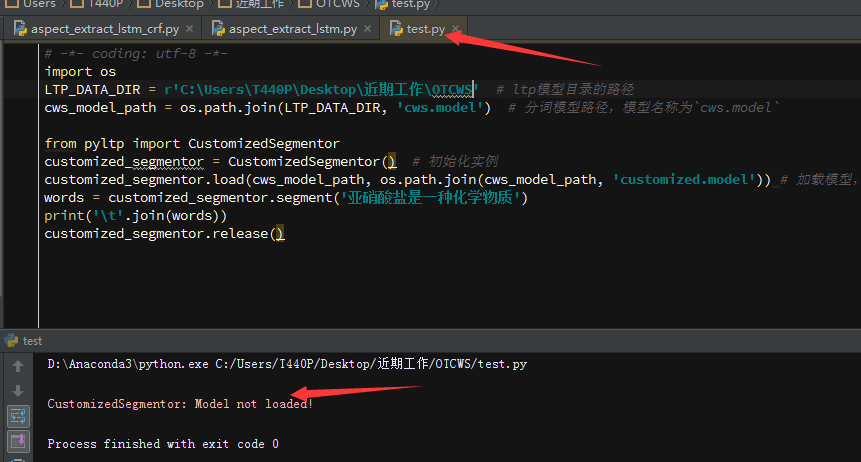
Task: Click the file icon on aspect_extract_lstm_crf.py tab
Action: [x=20, y=29]
